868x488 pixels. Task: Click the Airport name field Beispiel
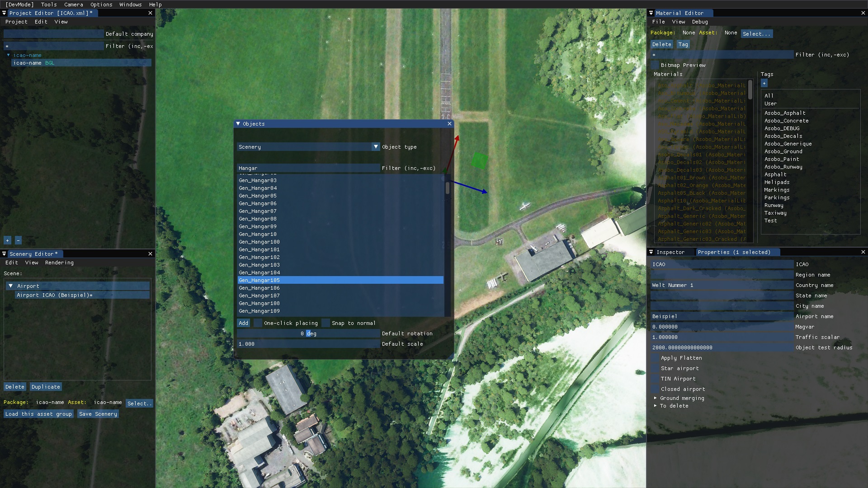722,316
